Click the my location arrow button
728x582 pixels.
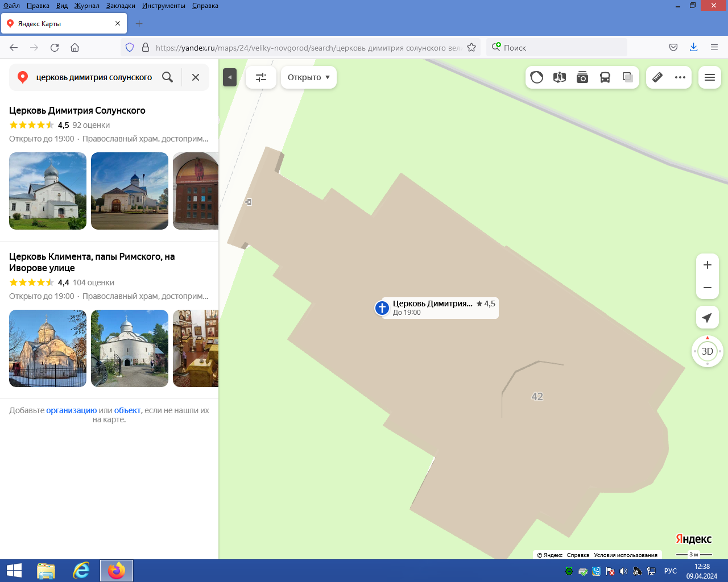(707, 318)
